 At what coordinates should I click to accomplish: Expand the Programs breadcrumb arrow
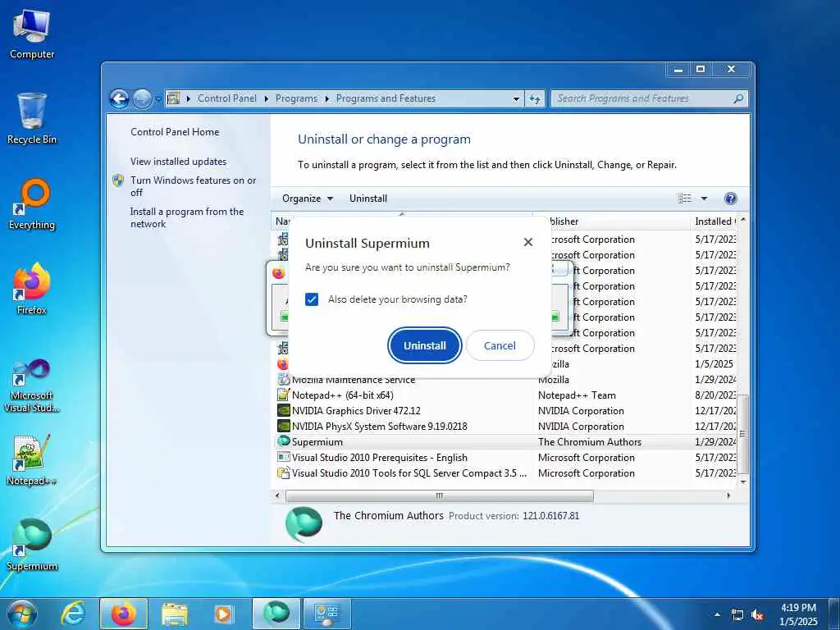tap(326, 98)
